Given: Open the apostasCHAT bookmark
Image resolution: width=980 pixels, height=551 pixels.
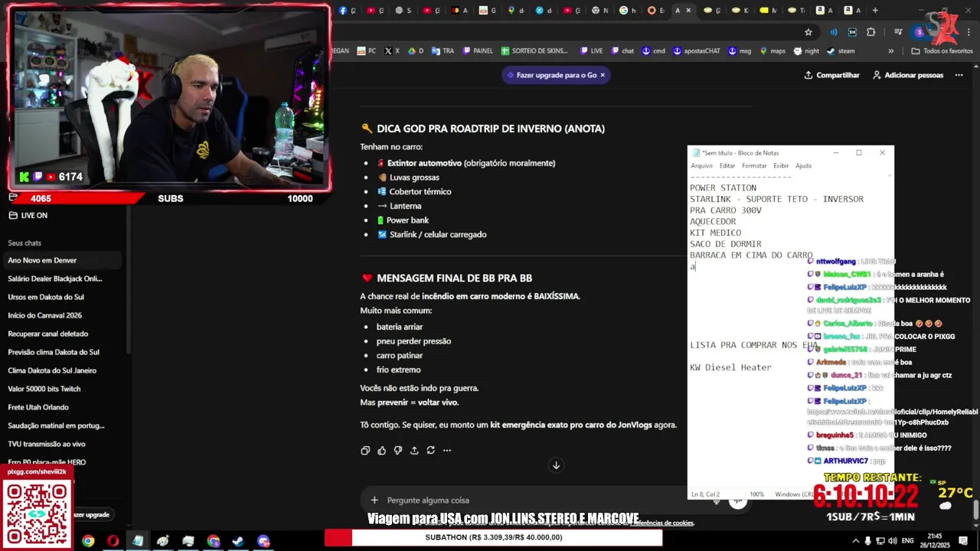Looking at the screenshot, I should [697, 51].
